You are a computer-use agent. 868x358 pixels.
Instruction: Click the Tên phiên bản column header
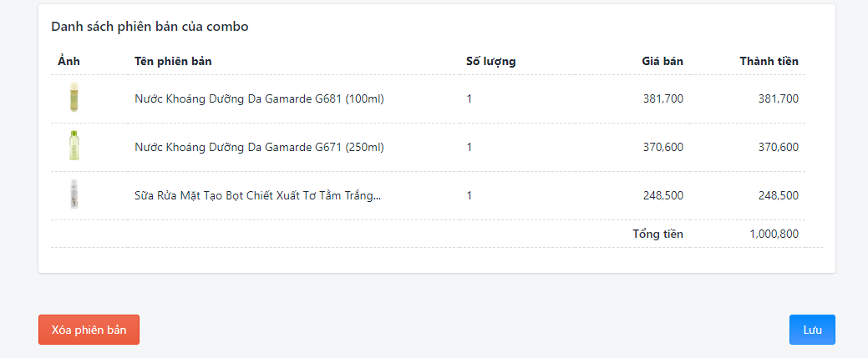pyautogui.click(x=173, y=62)
